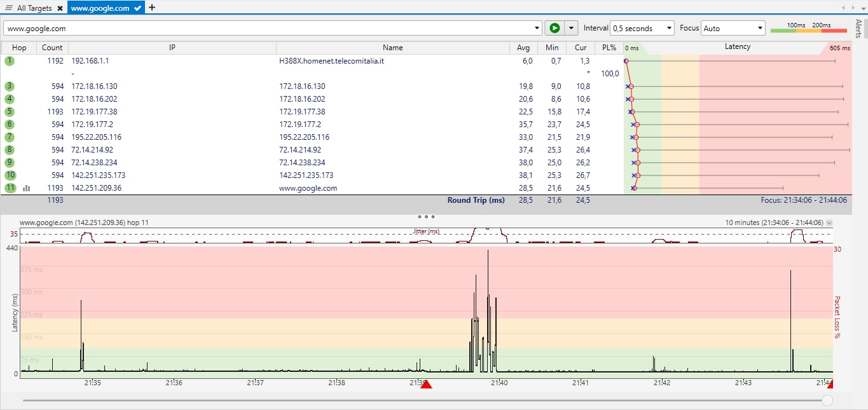The height and width of the screenshot is (410, 868).
Task: Sort by the Count column header
Action: (52, 48)
